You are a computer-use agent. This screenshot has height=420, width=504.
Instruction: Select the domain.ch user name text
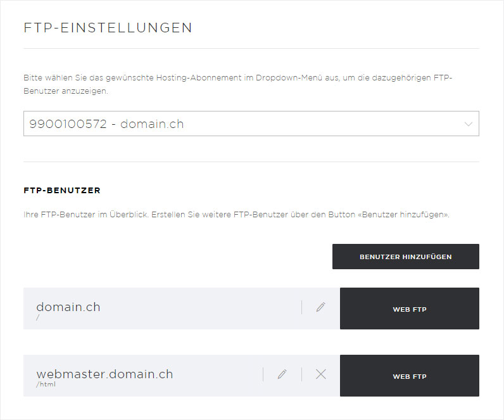(68, 307)
